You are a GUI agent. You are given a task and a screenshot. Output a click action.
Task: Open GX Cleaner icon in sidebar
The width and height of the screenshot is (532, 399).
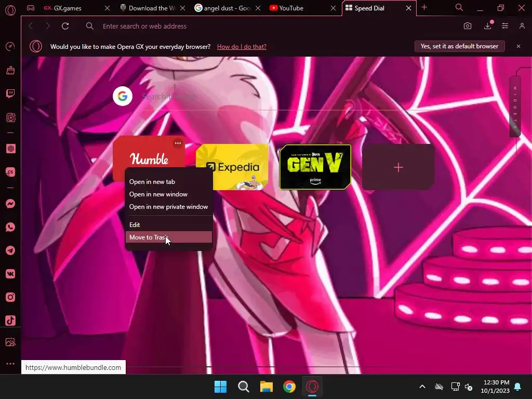point(10,70)
